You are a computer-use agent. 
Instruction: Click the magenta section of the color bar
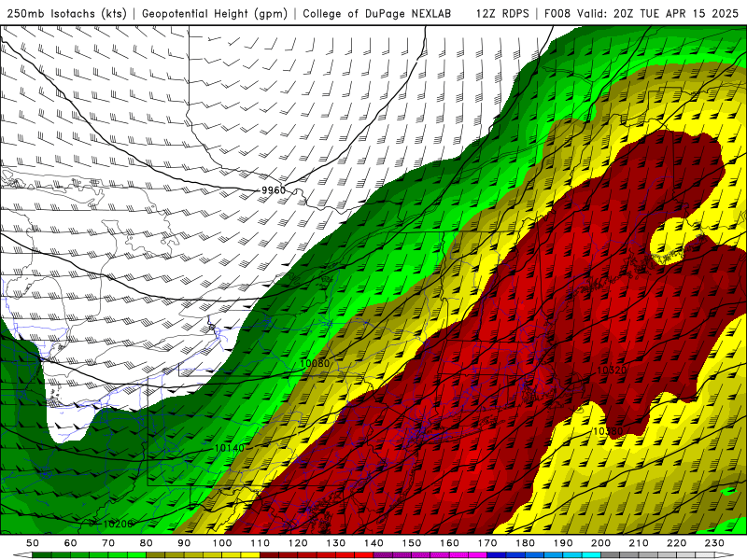point(430,555)
